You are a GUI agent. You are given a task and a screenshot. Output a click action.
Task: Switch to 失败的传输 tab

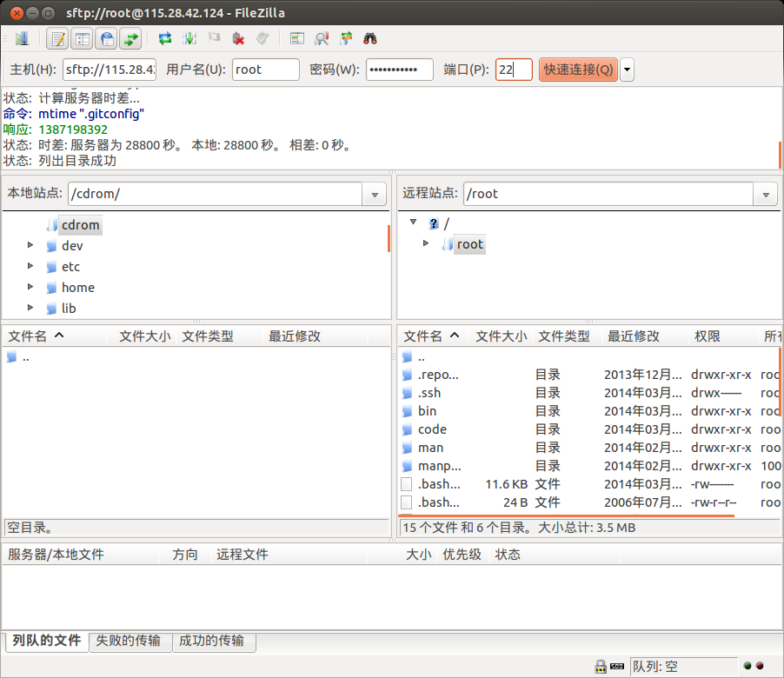(x=129, y=641)
